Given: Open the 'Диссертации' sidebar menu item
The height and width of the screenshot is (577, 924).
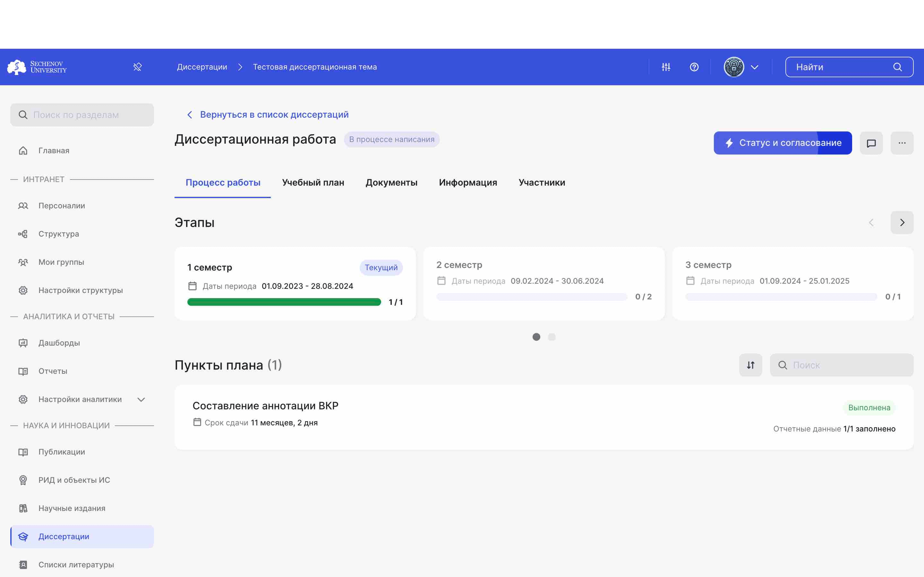Looking at the screenshot, I should (64, 536).
